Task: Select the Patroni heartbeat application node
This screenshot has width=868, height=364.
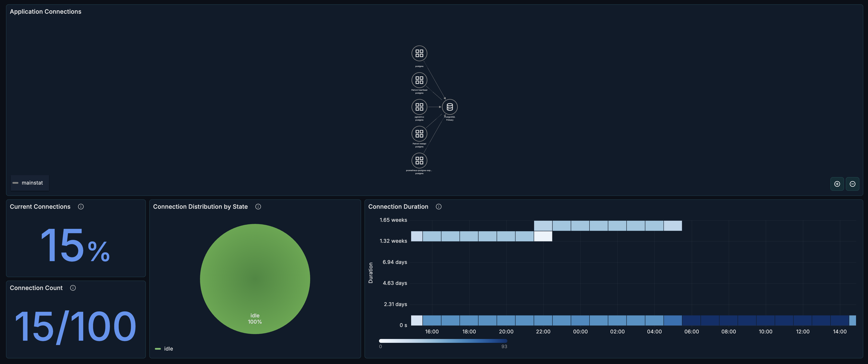Action: [419, 80]
